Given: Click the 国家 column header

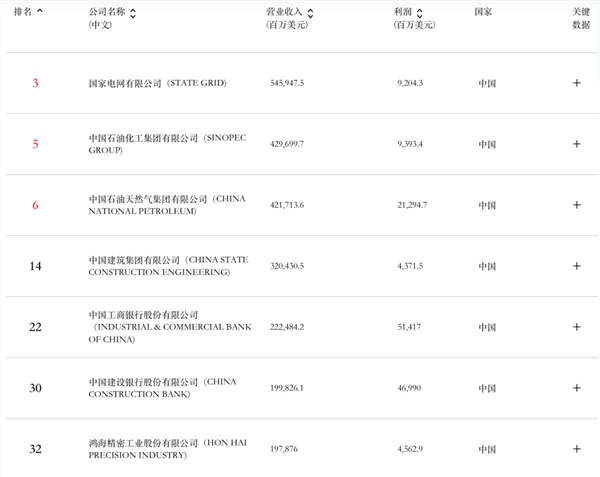Looking at the screenshot, I should pos(483,12).
